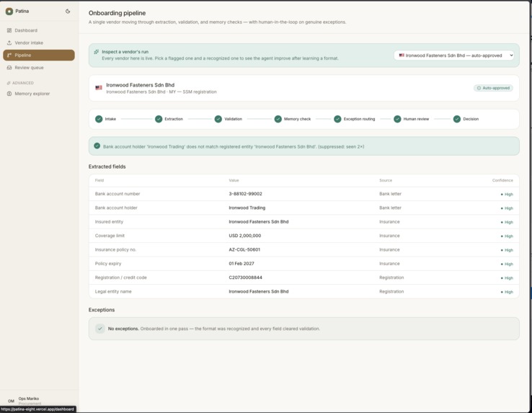
Task: Click the Exception routing step checkmark
Action: (x=337, y=119)
